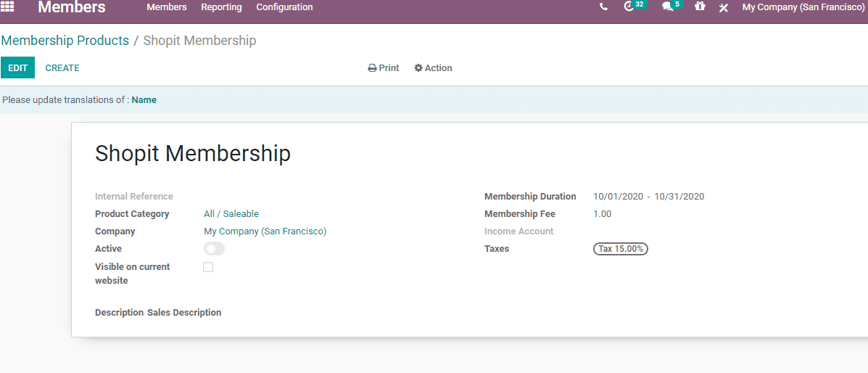Switch company via My Company (San Francisco) menu

(x=803, y=7)
